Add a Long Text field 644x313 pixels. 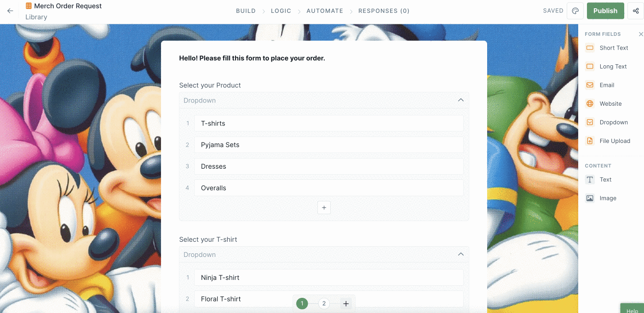(x=606, y=67)
